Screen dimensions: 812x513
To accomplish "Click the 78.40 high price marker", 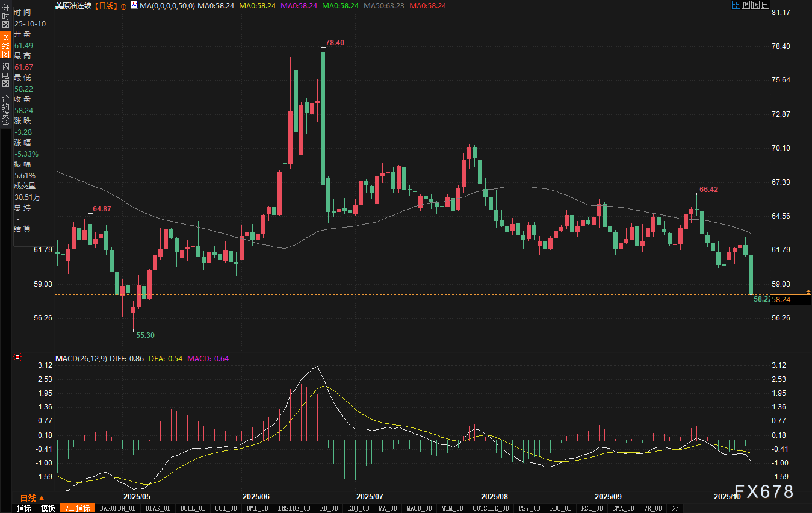I will click(335, 43).
